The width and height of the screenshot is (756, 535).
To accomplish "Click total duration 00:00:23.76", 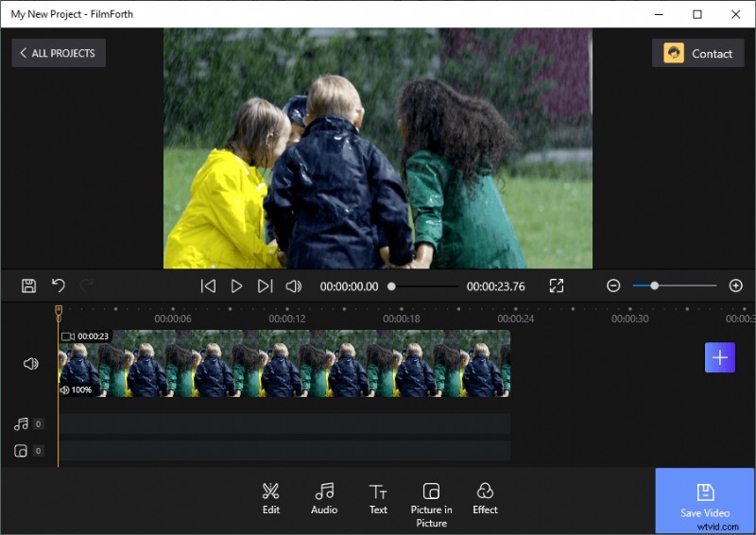I will pyautogui.click(x=495, y=286).
